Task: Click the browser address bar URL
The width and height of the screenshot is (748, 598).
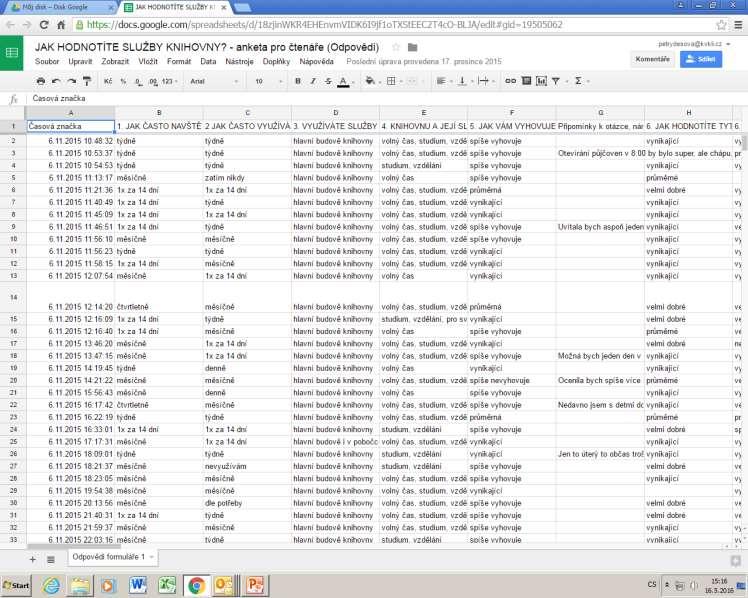Action: (324, 25)
